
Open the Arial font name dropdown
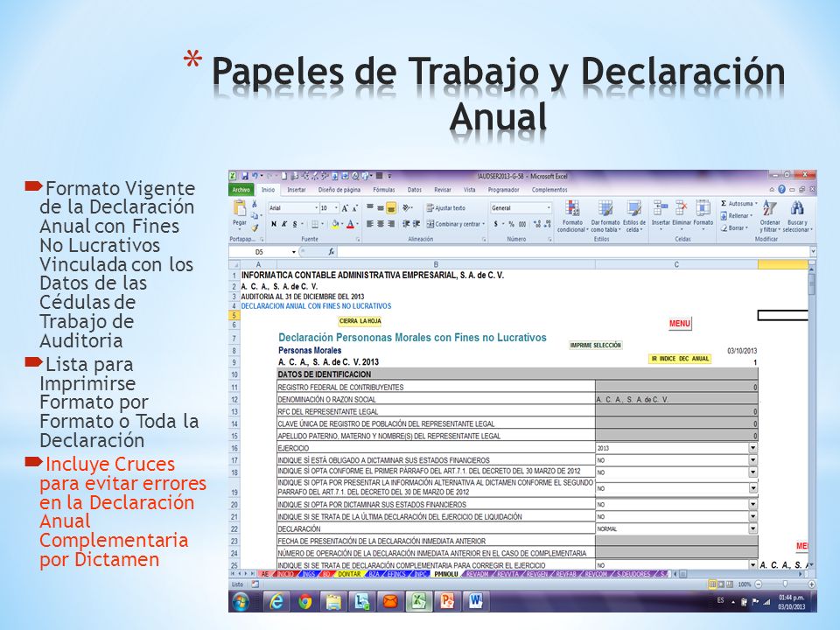(x=316, y=208)
